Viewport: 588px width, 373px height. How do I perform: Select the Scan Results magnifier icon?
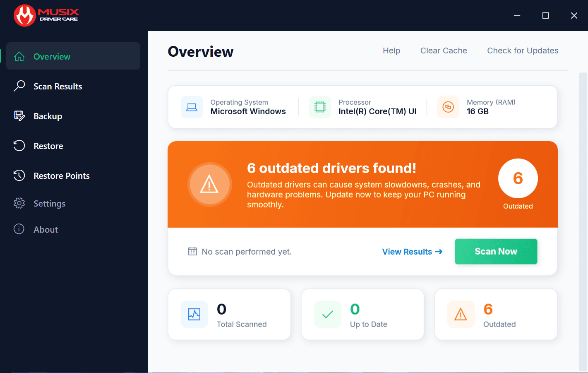pyautogui.click(x=19, y=86)
